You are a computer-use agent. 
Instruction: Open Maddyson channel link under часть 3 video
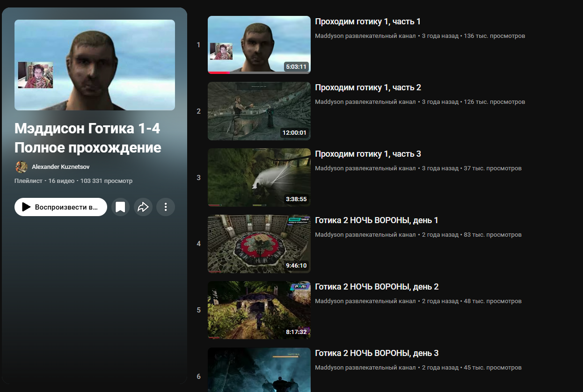(365, 168)
